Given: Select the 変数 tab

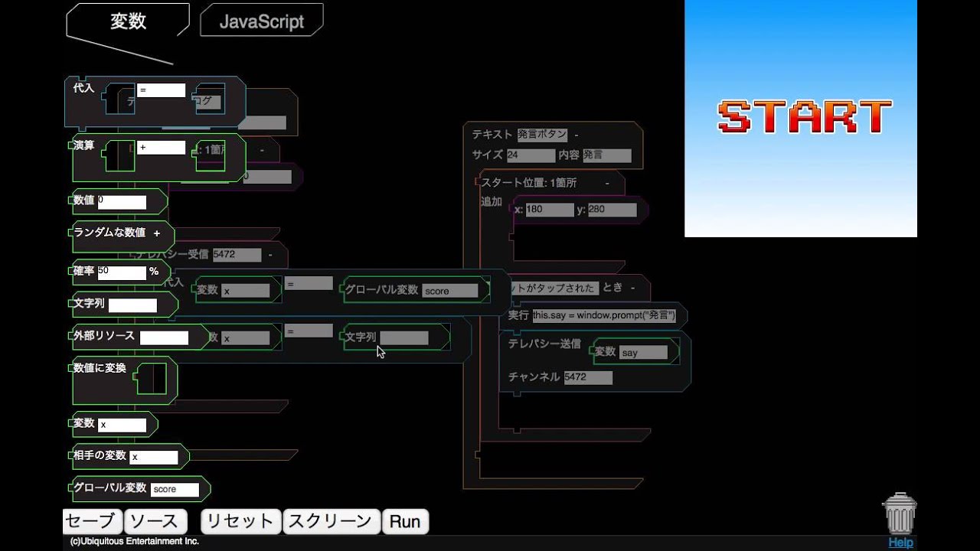Looking at the screenshot, I should [x=128, y=21].
